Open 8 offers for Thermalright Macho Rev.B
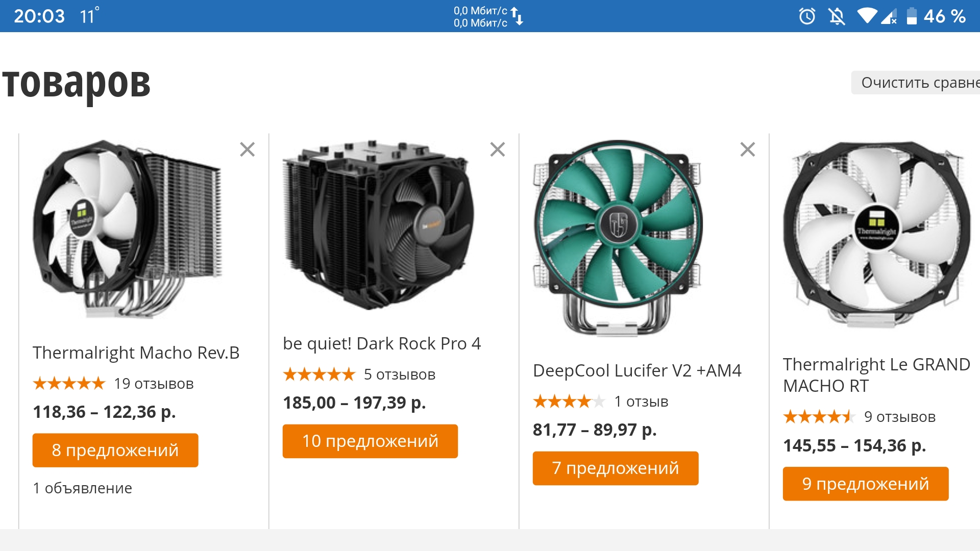Viewport: 980px width, 551px height. [x=115, y=450]
